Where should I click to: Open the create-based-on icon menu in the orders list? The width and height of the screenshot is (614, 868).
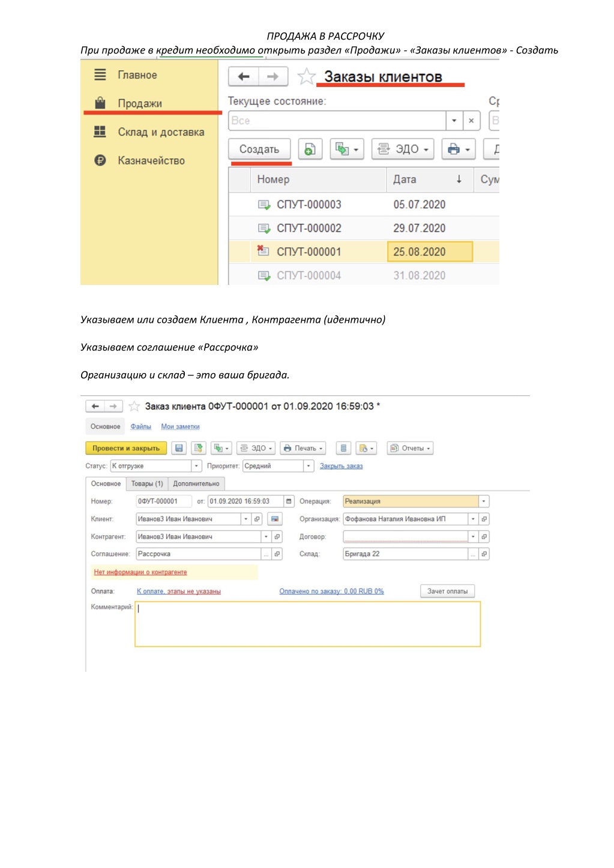(347, 149)
